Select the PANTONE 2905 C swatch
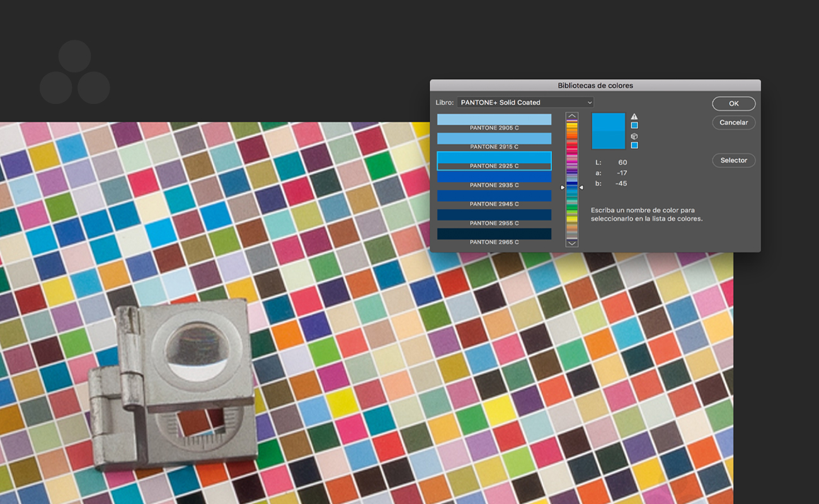The width and height of the screenshot is (819, 504). (x=494, y=122)
